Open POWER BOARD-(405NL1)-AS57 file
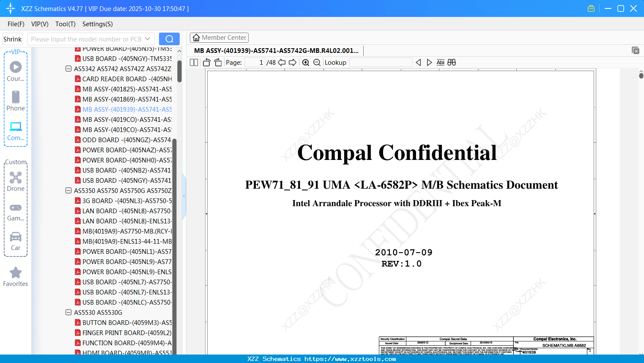This screenshot has height=363, width=644. [x=123, y=252]
